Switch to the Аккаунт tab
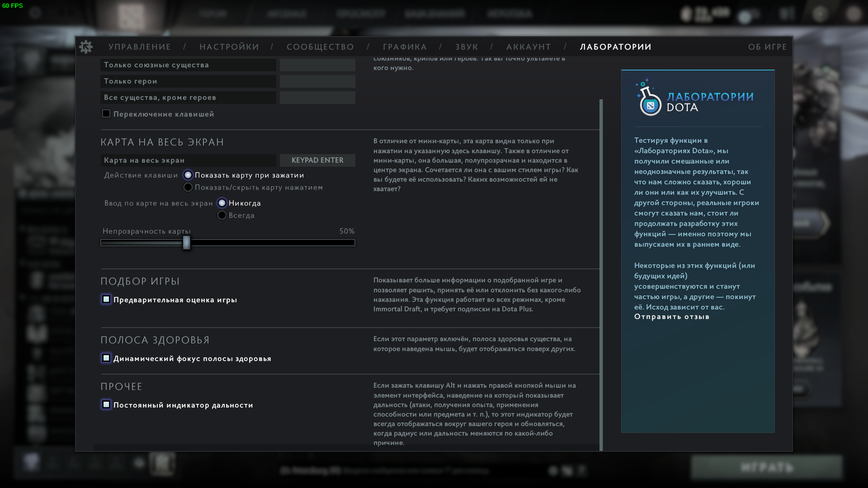 coord(528,47)
